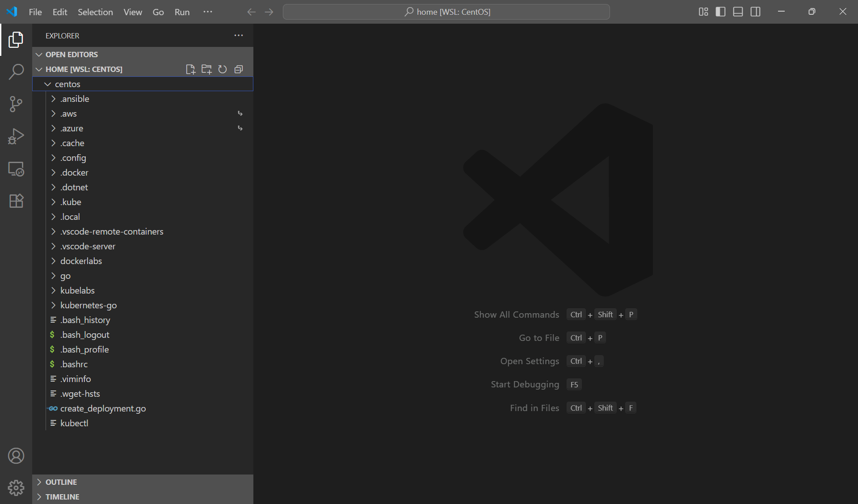Expand the Timeline section
Image resolution: width=858 pixels, height=504 pixels.
click(143, 497)
